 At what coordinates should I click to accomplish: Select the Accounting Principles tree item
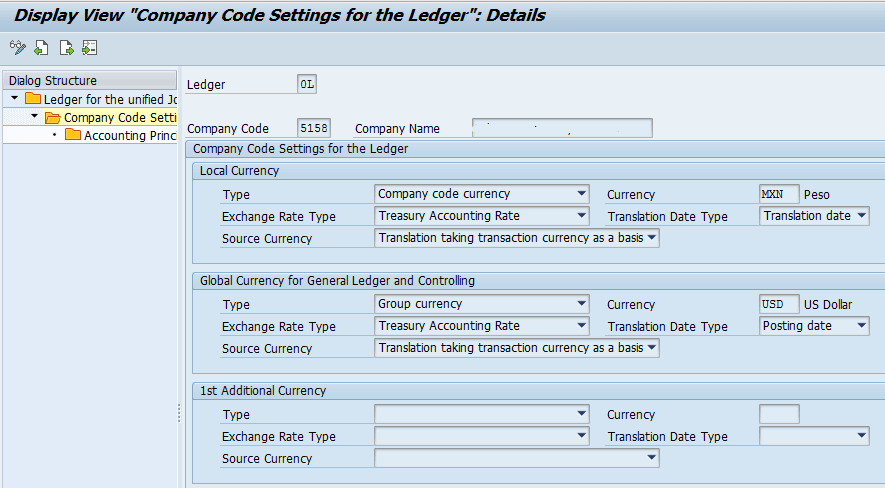(x=130, y=135)
